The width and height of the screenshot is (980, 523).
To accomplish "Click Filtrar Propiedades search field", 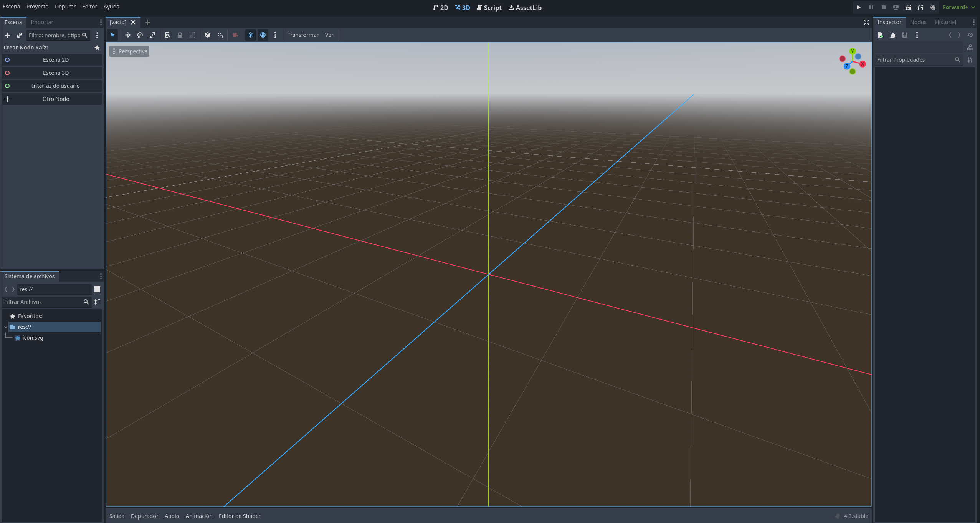I will point(919,60).
